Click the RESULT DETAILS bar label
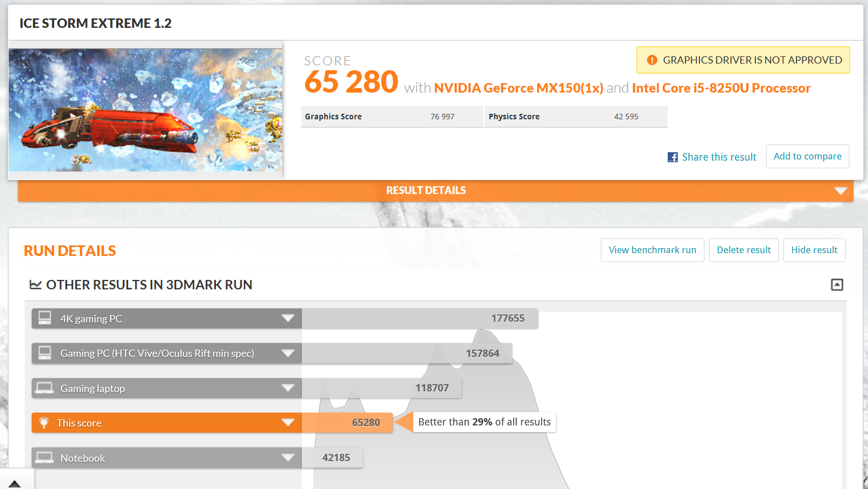 [x=426, y=191]
